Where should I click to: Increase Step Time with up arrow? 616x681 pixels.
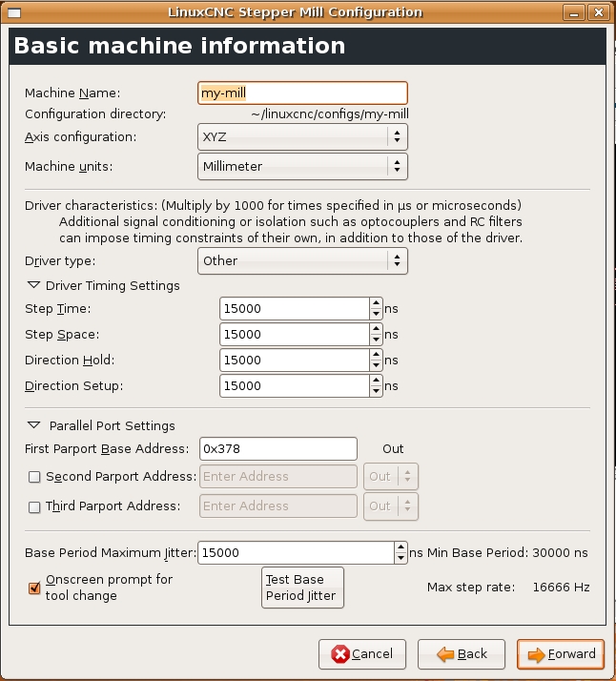(x=376, y=303)
